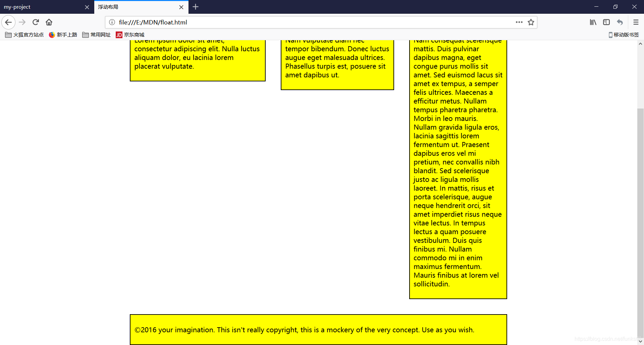Click the footer copyright text box
This screenshot has width=644, height=345.
(x=318, y=330)
